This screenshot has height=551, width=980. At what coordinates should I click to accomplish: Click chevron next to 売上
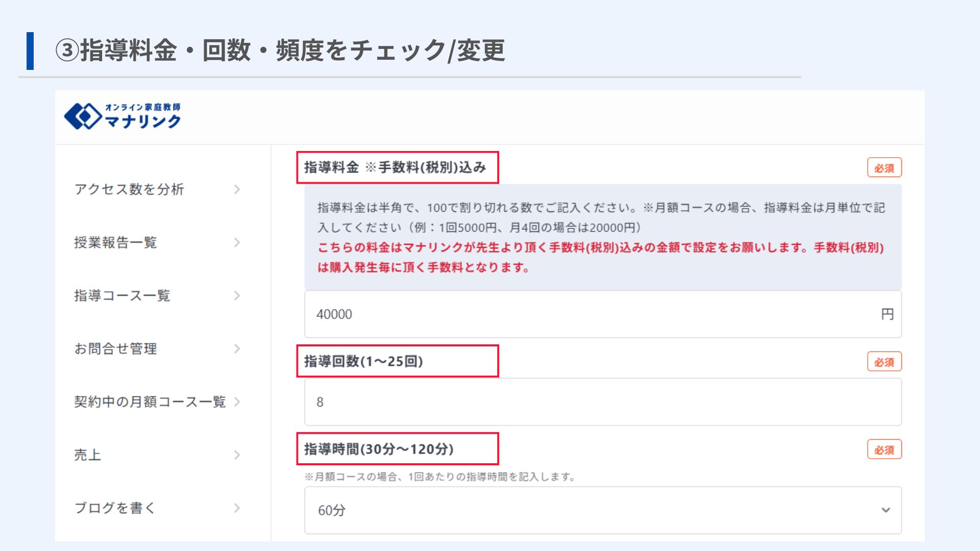tap(237, 455)
